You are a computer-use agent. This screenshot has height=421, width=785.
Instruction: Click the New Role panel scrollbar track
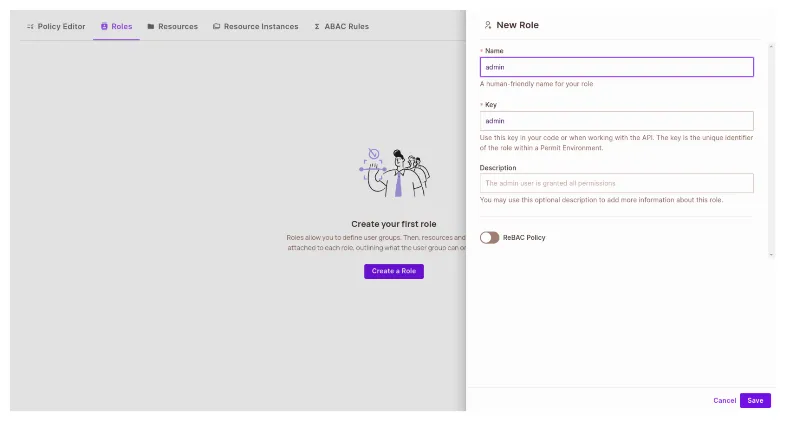(771, 150)
